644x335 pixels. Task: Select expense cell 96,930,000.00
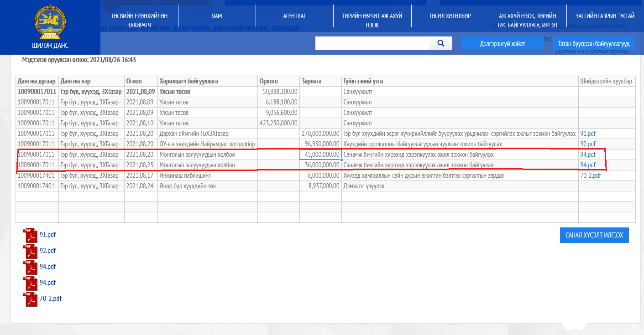click(320, 144)
